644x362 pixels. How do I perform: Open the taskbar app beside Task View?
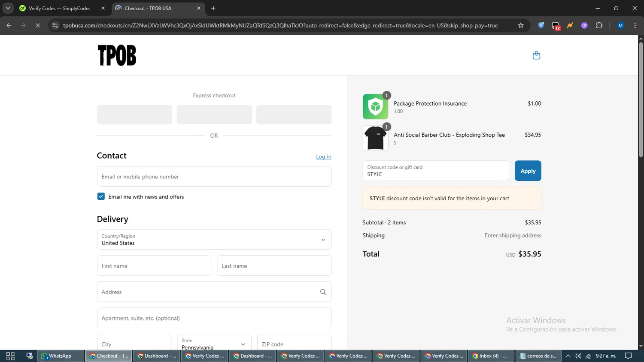click(30, 356)
